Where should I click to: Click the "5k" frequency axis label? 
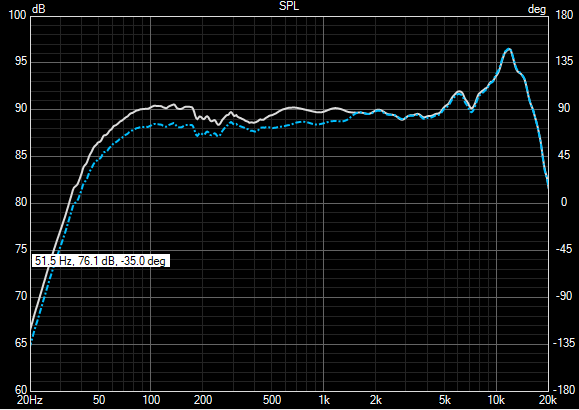tap(445, 400)
